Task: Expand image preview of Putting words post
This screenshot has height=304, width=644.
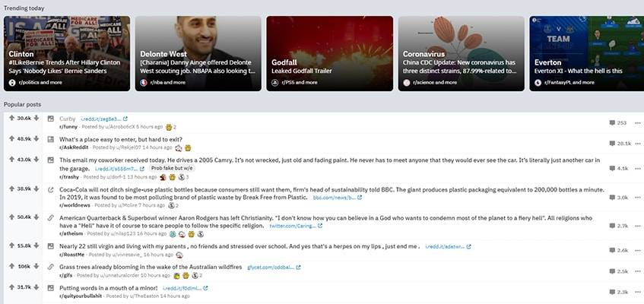Action: click(x=51, y=287)
